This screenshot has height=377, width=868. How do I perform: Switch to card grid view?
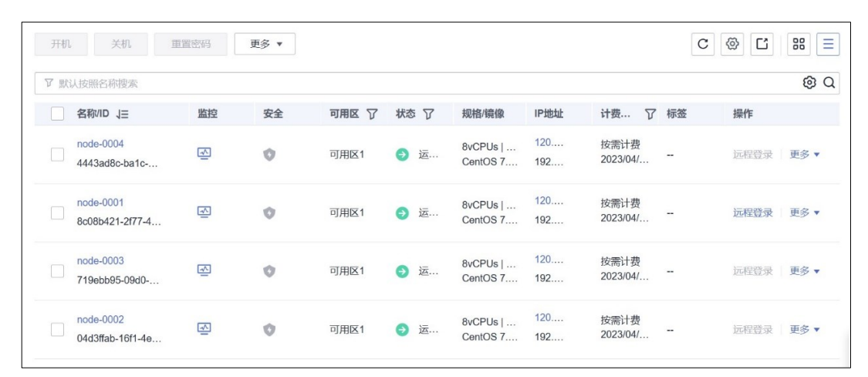[799, 45]
